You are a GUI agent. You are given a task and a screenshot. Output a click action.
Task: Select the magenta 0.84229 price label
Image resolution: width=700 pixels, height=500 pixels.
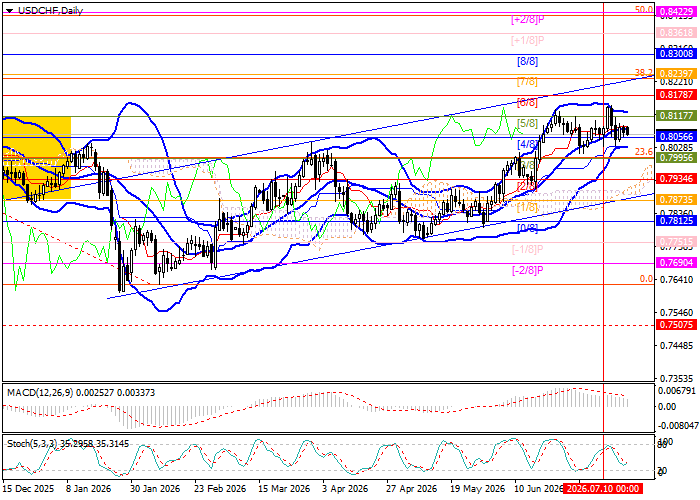click(676, 12)
